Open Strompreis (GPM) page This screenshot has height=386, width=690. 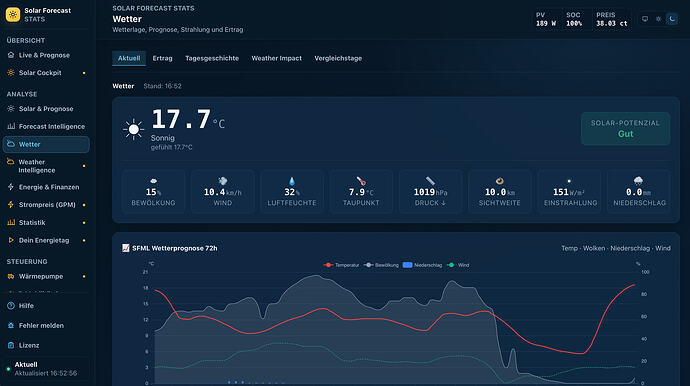click(x=46, y=205)
